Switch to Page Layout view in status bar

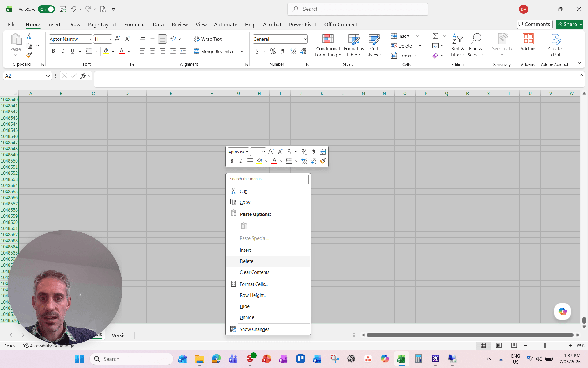[x=499, y=346]
